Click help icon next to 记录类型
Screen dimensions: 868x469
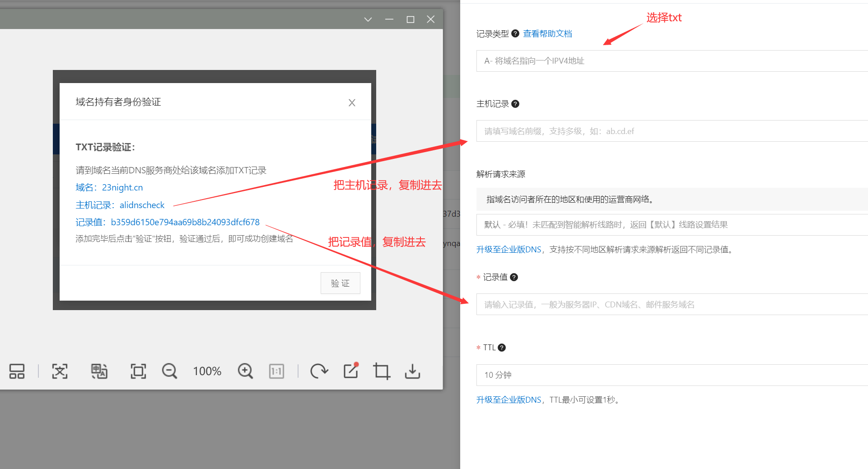click(515, 33)
